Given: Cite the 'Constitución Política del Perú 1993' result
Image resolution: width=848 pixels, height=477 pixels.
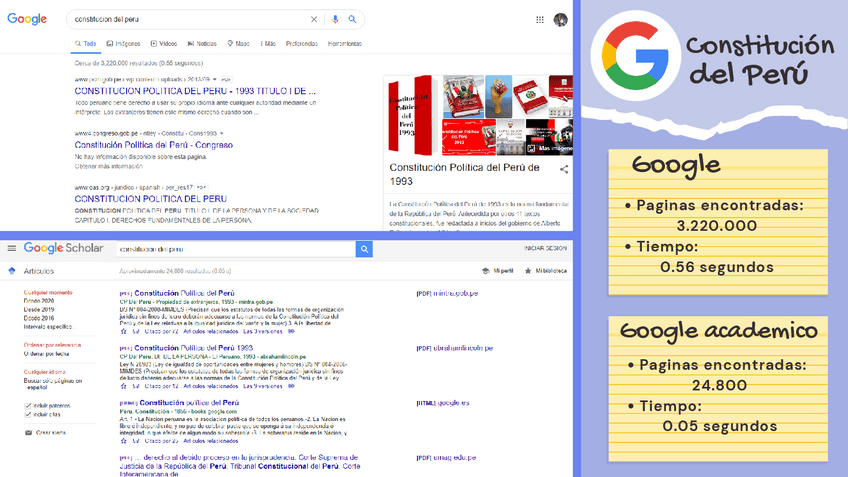Looking at the screenshot, I should (x=136, y=386).
